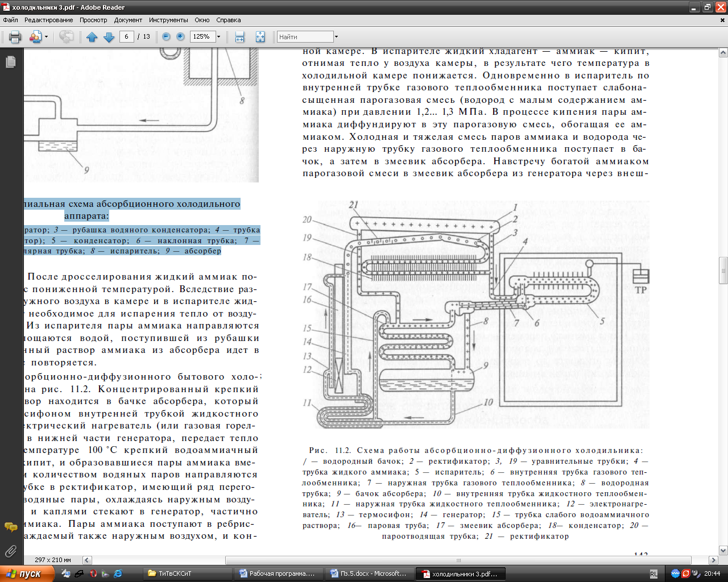Click the horizontal scrollbar right arrow
This screenshot has width=728, height=582.
[x=713, y=560]
